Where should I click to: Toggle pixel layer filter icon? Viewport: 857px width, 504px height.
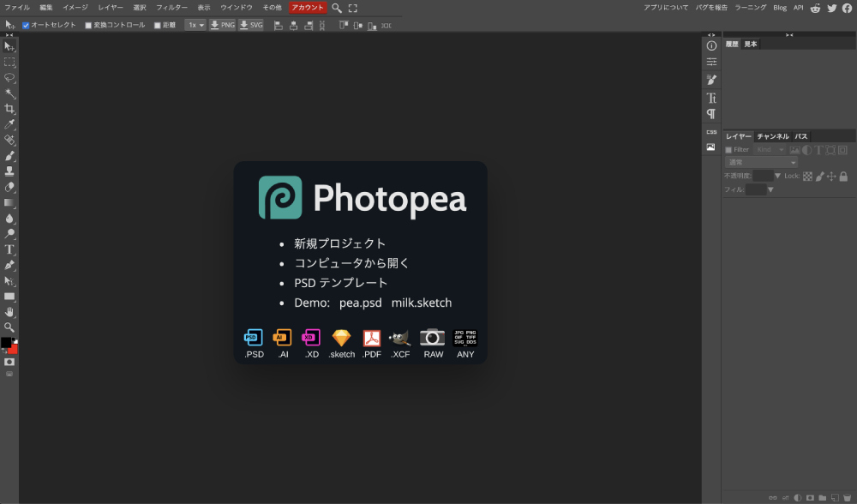point(794,150)
